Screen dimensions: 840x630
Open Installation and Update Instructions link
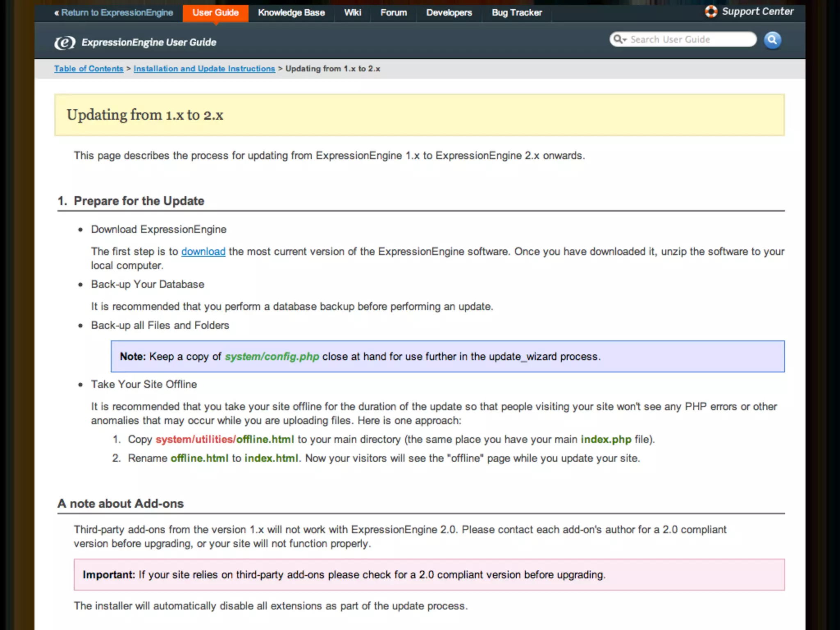204,68
